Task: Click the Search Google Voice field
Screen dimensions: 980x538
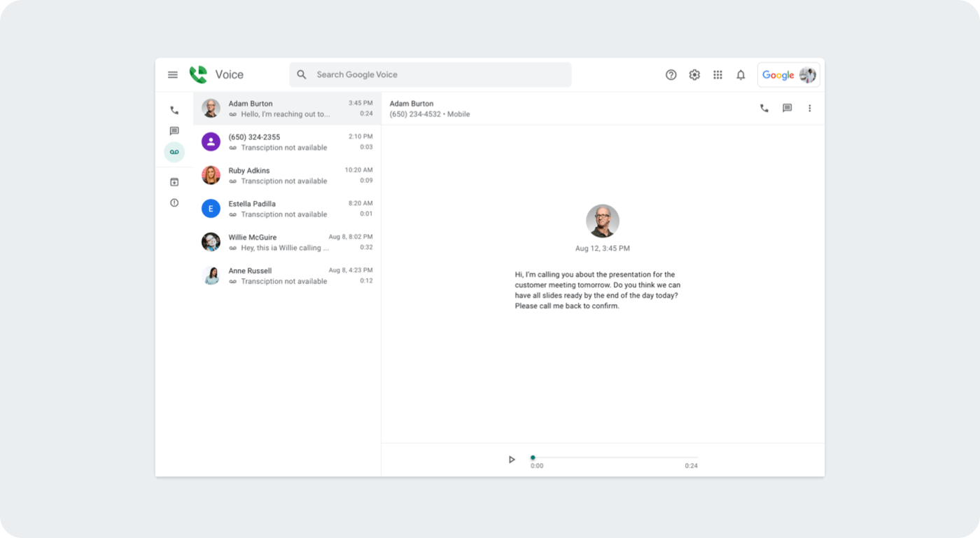Action: pos(430,74)
